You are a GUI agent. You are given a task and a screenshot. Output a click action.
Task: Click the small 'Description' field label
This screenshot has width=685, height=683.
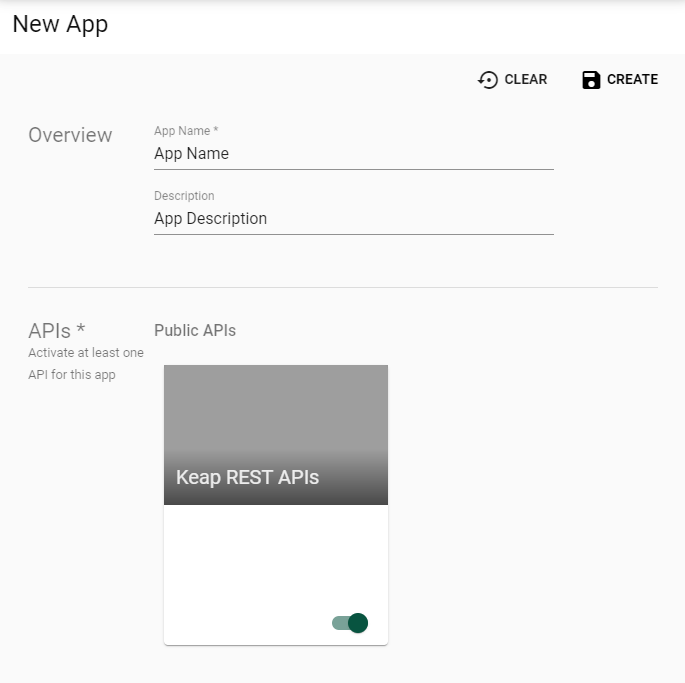[x=184, y=196]
